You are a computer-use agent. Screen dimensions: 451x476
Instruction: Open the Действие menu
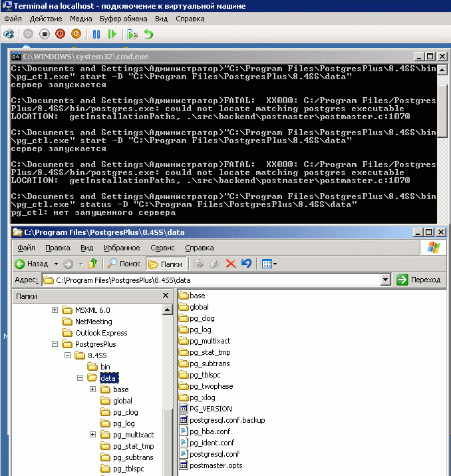(x=46, y=19)
